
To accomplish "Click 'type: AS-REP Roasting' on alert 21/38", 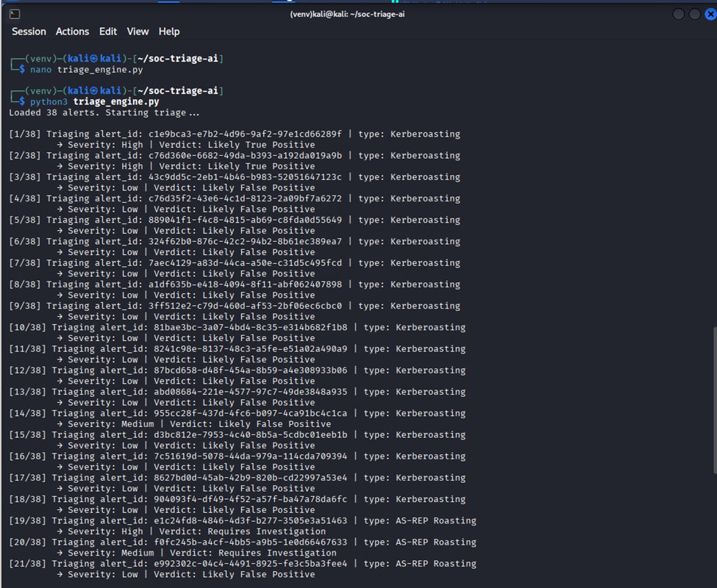I will click(x=420, y=563).
